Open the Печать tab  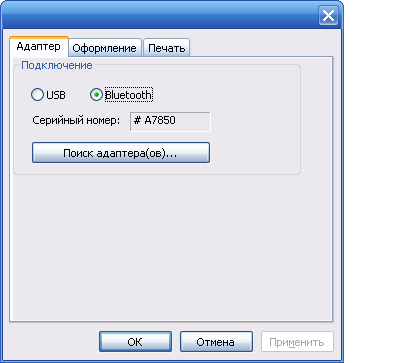(x=166, y=48)
